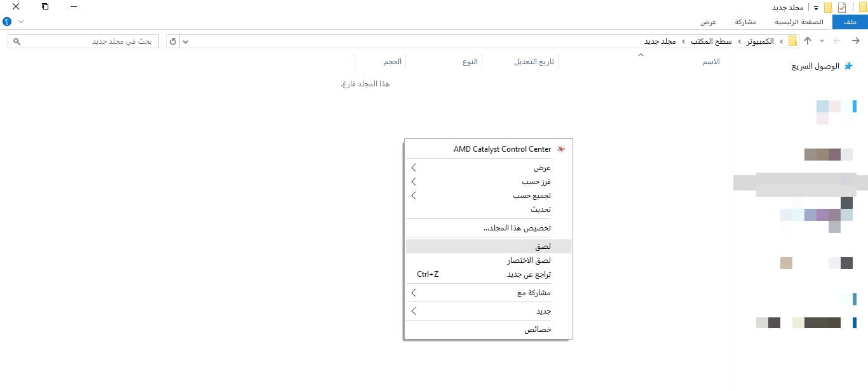Select لصق الاختصار in context menu
868x391 pixels.
tap(489, 260)
